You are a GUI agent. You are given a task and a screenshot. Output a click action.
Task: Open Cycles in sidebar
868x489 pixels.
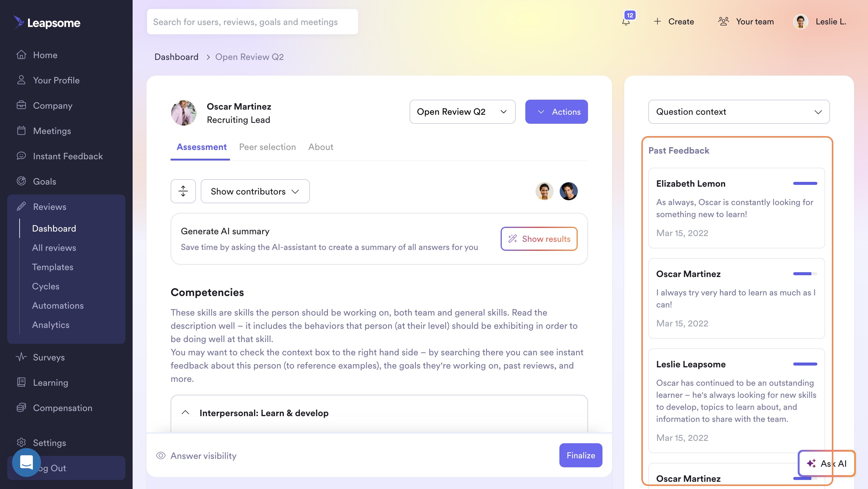[x=46, y=286]
